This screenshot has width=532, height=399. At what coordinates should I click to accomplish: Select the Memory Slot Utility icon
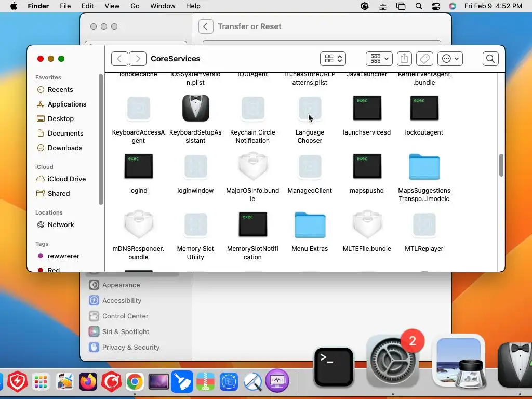coord(195,224)
